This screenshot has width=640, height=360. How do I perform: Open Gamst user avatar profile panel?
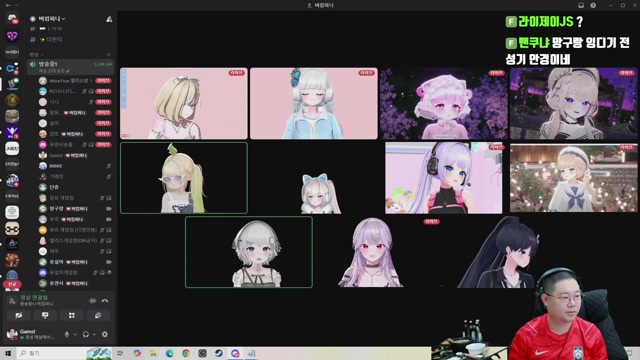(x=12, y=334)
